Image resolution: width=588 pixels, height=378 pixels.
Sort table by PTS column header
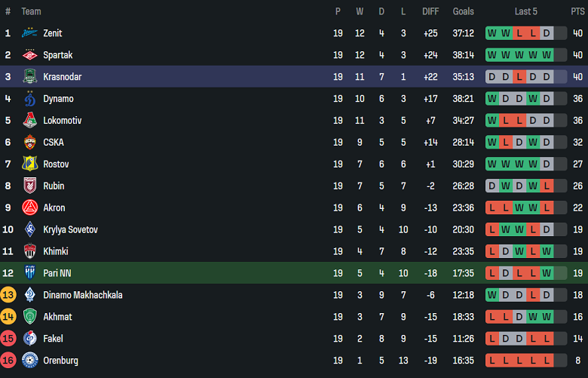click(x=577, y=11)
